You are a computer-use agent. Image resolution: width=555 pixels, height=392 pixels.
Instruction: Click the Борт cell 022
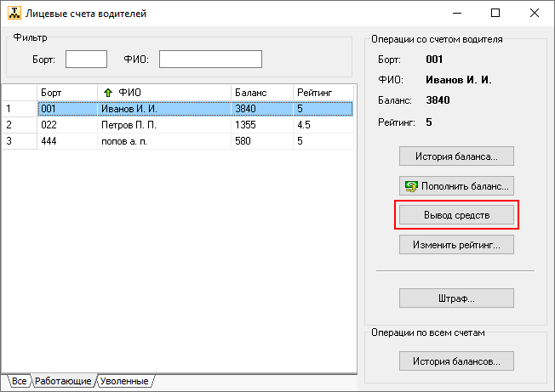[67, 125]
